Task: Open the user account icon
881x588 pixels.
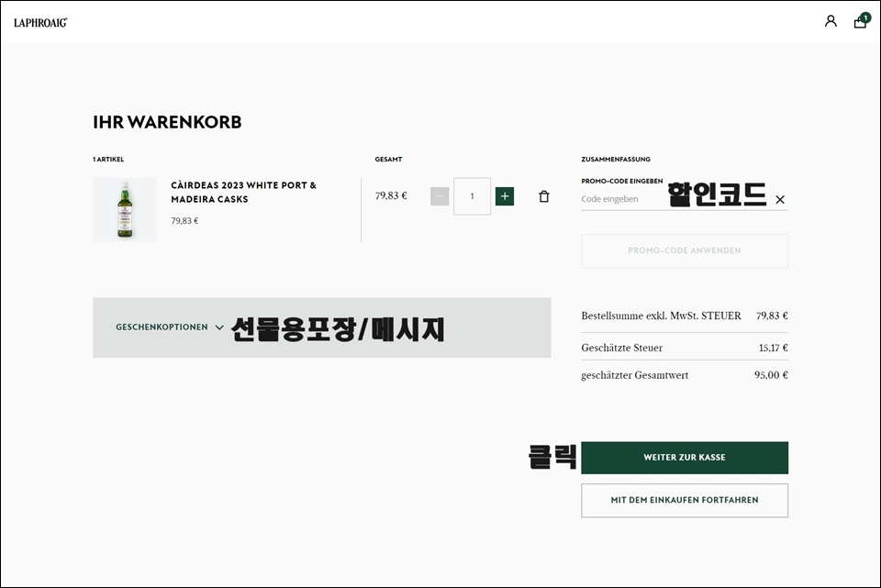Action: tap(831, 21)
